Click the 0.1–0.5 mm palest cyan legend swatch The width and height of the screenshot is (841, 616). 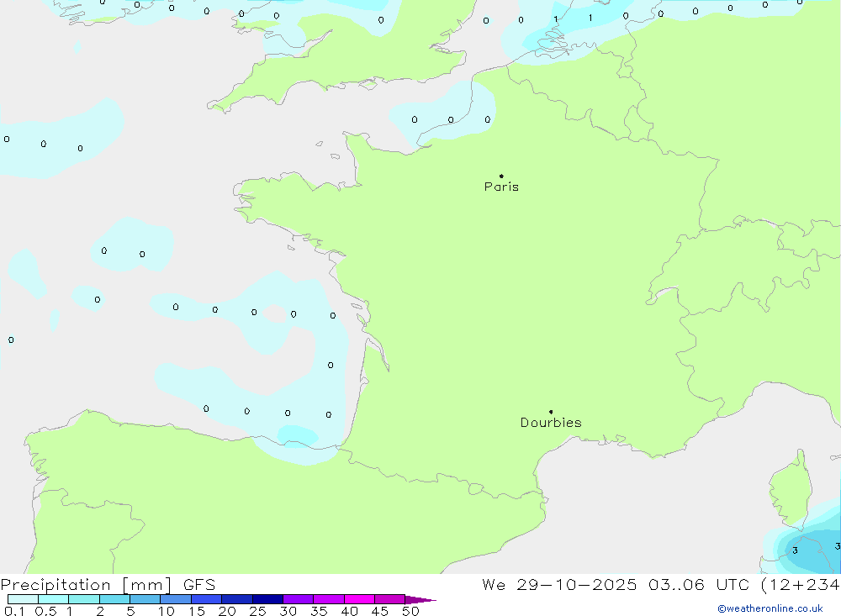[x=23, y=599]
